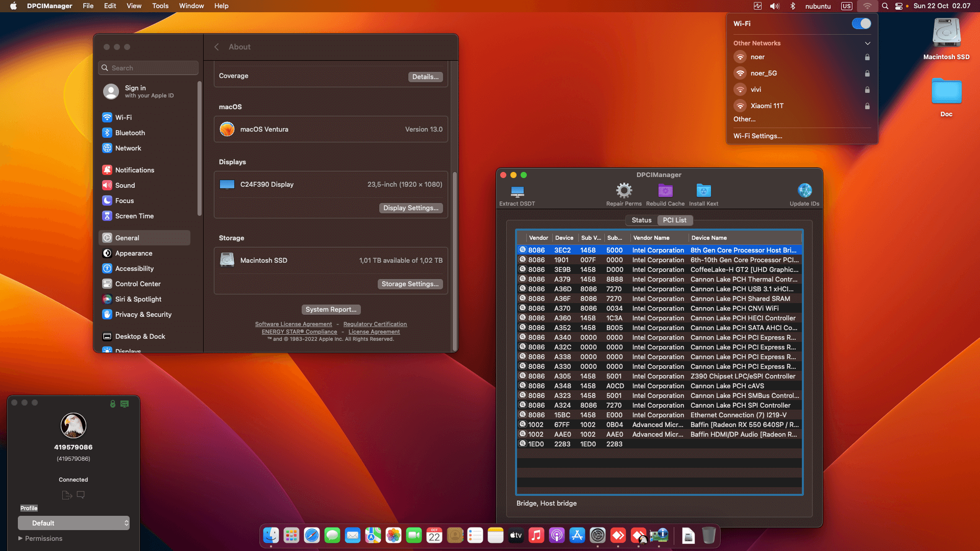This screenshot has width=980, height=551.
Task: Open Finder from the Dock
Action: [271, 535]
